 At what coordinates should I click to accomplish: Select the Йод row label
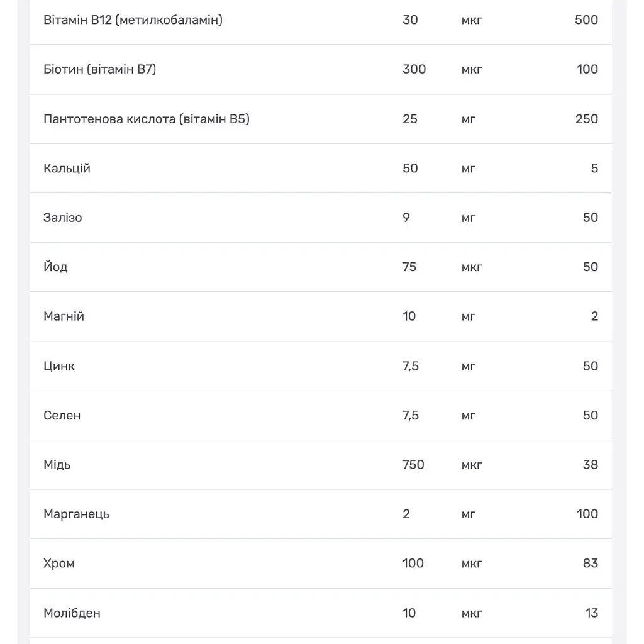[55, 267]
